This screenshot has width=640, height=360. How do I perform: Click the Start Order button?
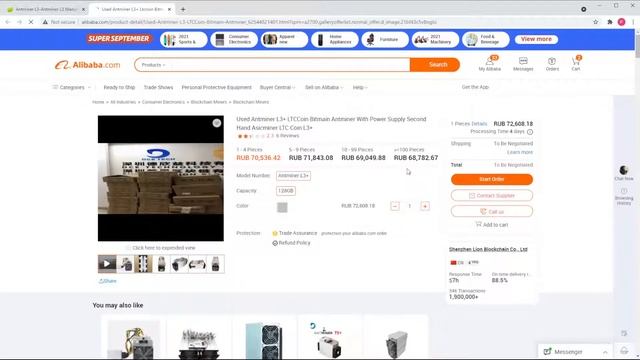pos(492,179)
